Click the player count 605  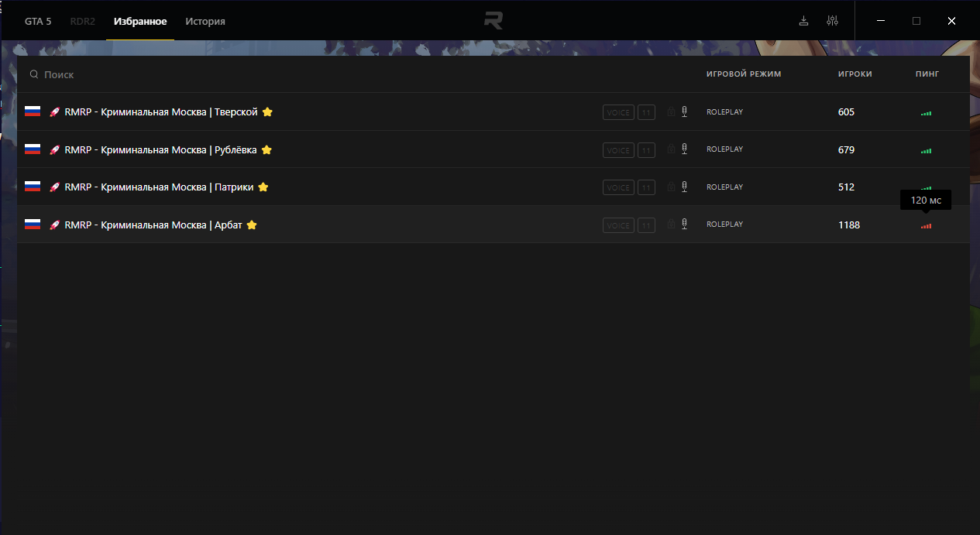846,112
